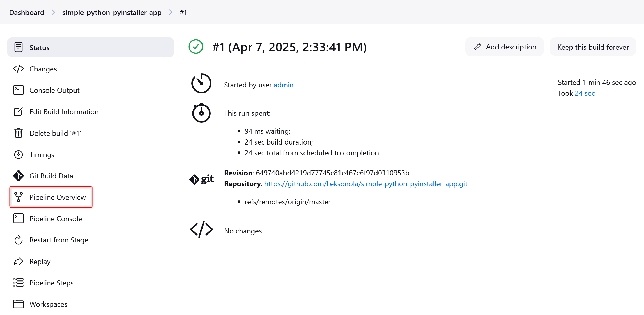The width and height of the screenshot is (644, 315).
Task: Click the Pipeline Steps list icon
Action: [19, 283]
